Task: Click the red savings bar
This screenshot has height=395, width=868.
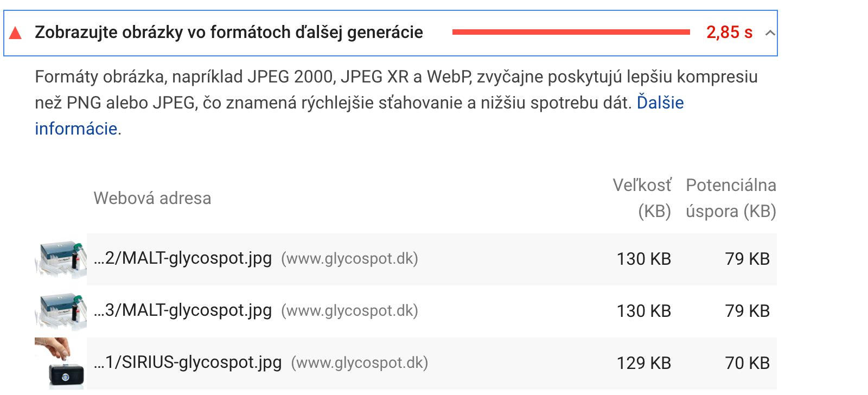Action: click(571, 32)
